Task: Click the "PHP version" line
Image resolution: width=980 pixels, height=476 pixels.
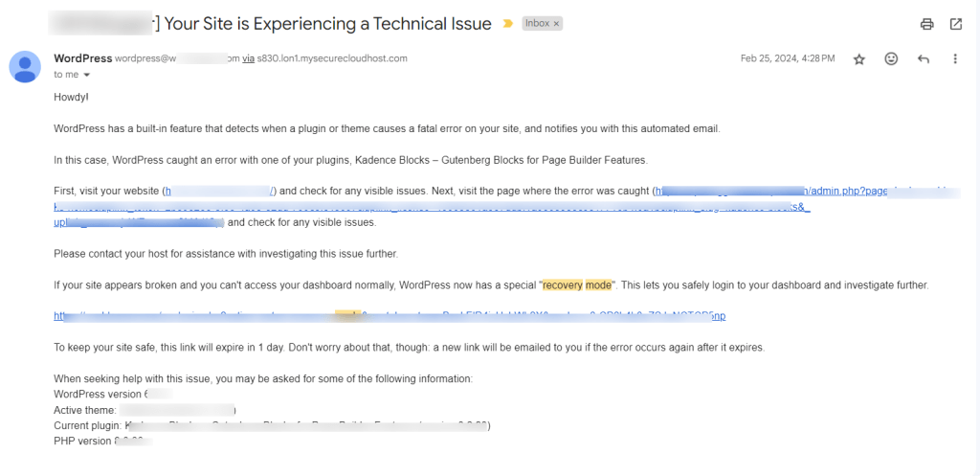Action: click(103, 441)
